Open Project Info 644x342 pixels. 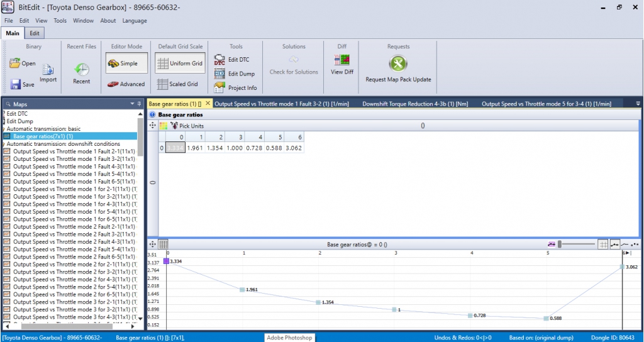click(235, 88)
